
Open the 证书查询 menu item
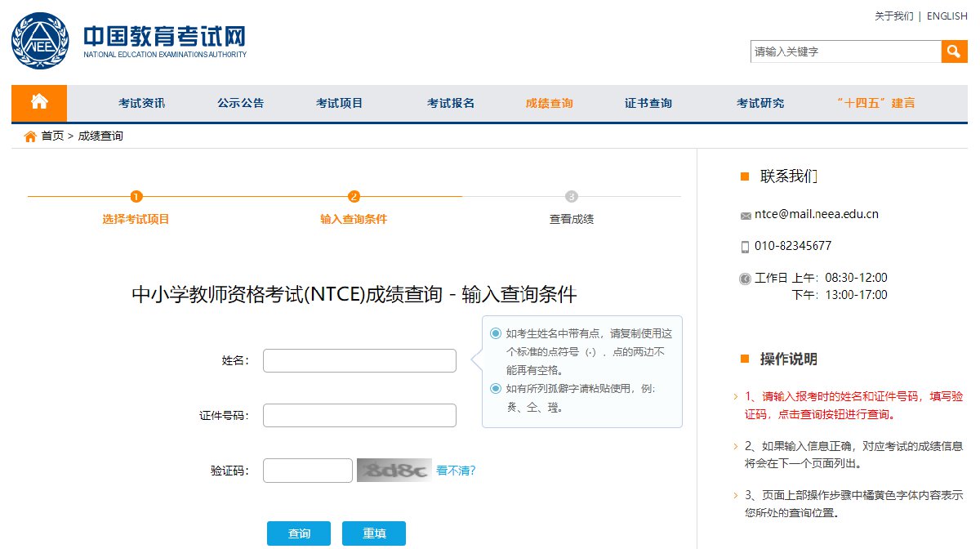click(x=648, y=104)
